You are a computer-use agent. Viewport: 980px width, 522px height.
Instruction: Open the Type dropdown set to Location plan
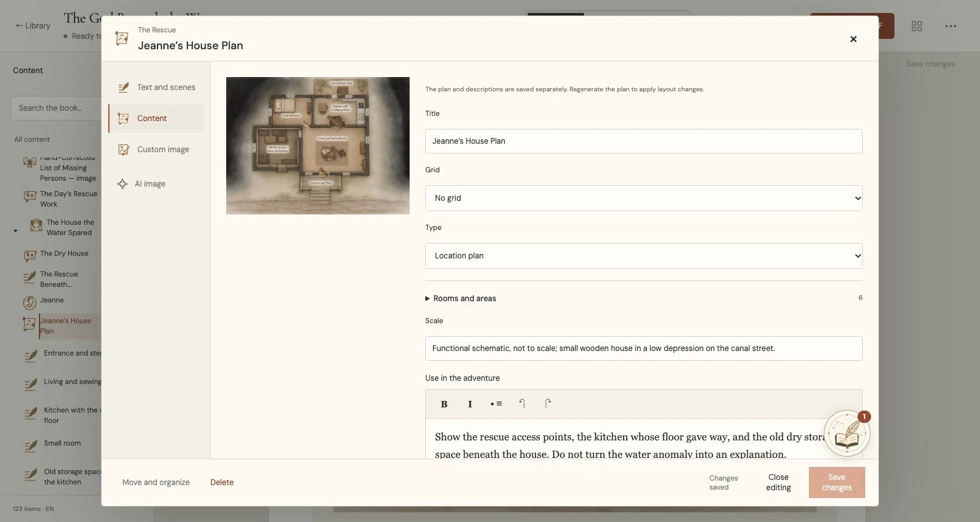[x=644, y=256]
